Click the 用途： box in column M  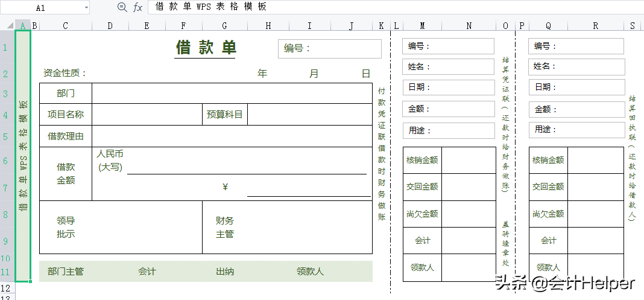click(449, 131)
